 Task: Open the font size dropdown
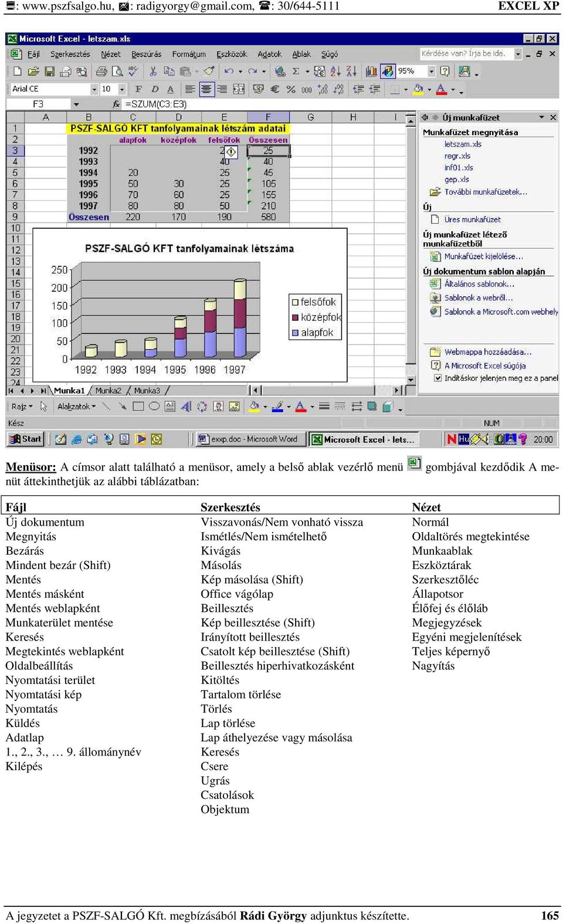[122, 89]
